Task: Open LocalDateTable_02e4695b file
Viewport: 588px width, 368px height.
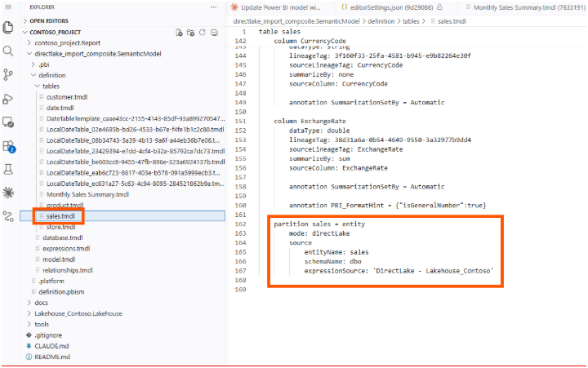Action: point(135,130)
